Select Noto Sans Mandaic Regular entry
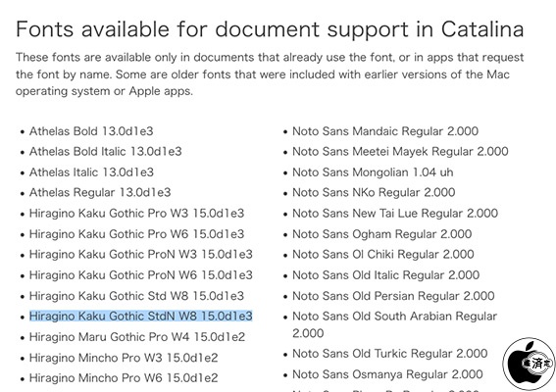The height and width of the screenshot is (392, 556). click(385, 131)
